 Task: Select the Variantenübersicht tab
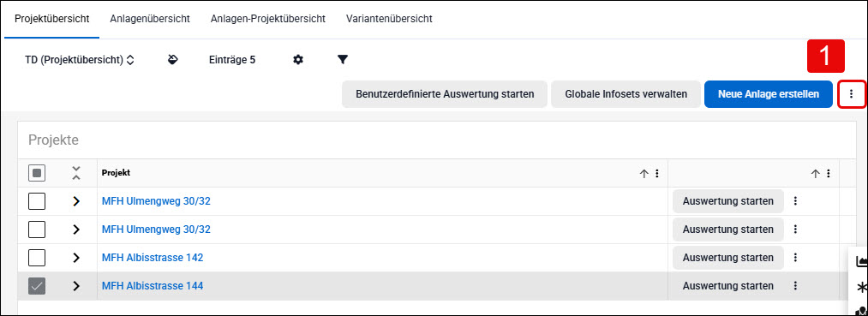coord(389,19)
